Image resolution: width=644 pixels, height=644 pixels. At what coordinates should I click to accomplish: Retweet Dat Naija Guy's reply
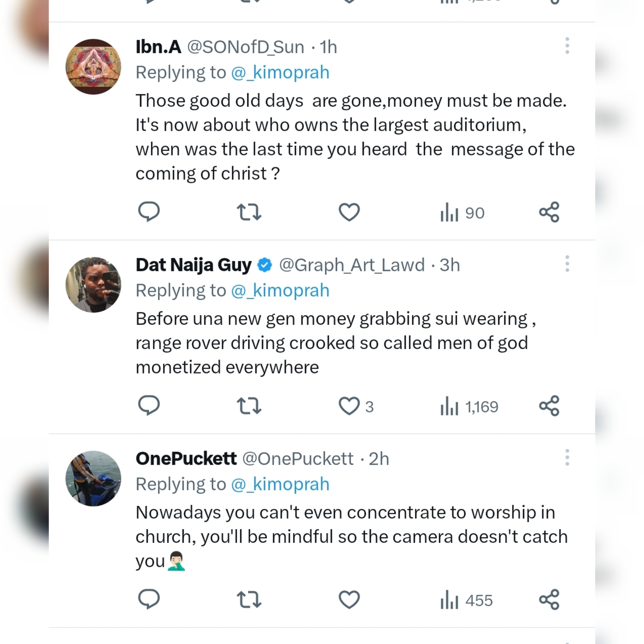click(249, 407)
